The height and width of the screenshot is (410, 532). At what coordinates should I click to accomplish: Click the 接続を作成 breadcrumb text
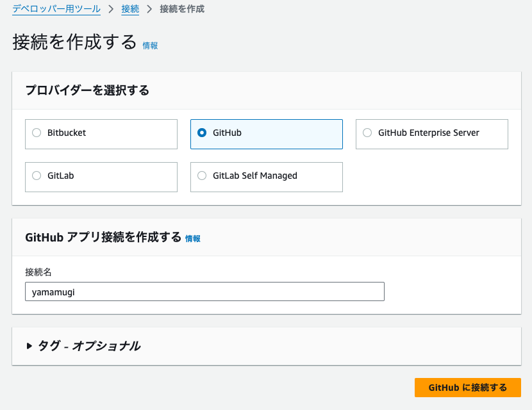pyautogui.click(x=182, y=9)
